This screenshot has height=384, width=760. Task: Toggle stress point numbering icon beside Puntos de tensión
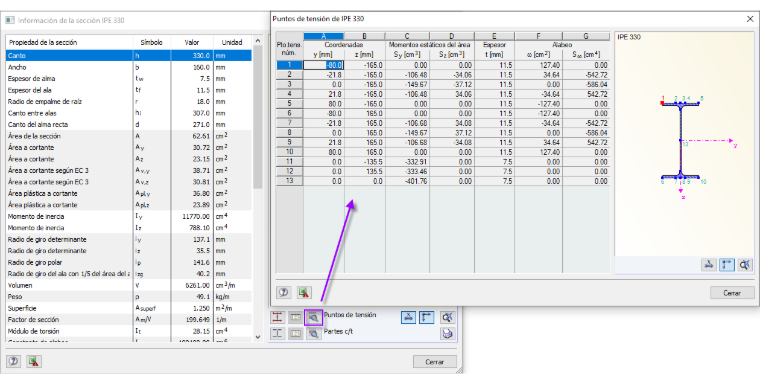[296, 317]
